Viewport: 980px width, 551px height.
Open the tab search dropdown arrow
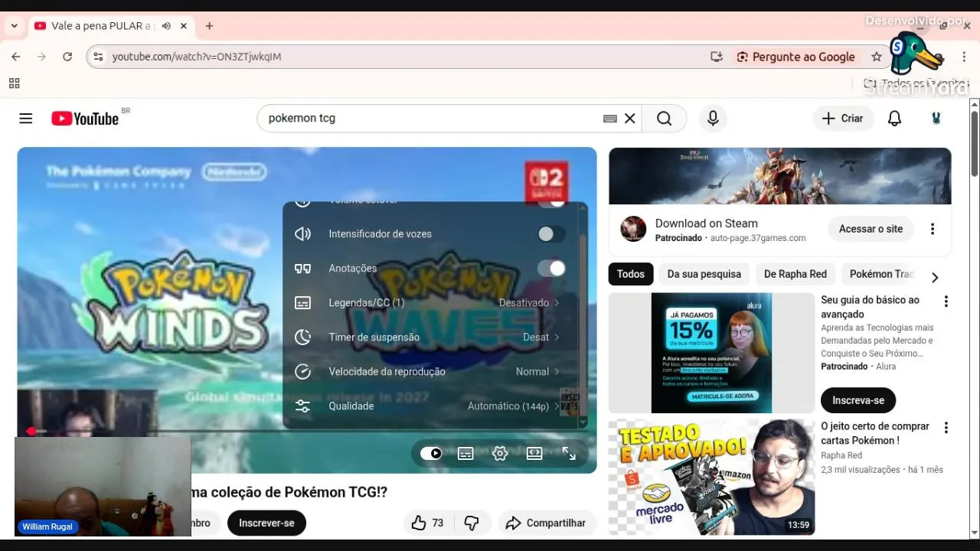pyautogui.click(x=14, y=26)
